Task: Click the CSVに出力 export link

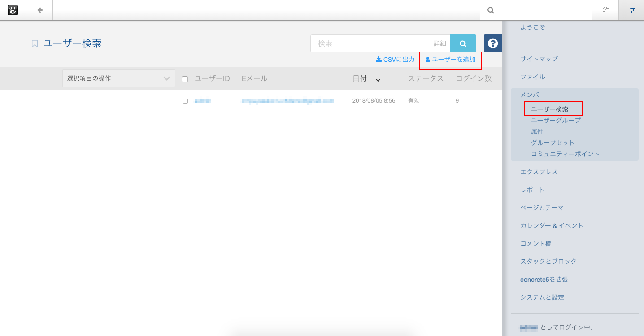Action: click(395, 59)
